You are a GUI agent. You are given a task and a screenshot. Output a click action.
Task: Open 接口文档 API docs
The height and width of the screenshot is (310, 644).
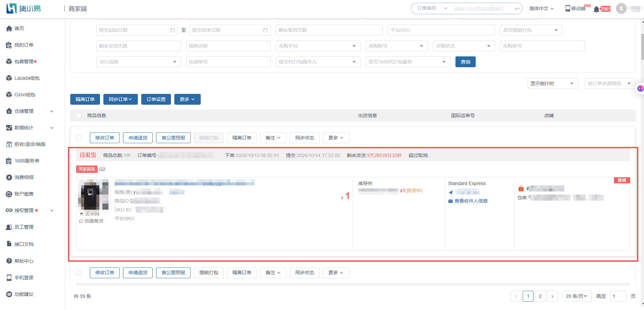24,244
